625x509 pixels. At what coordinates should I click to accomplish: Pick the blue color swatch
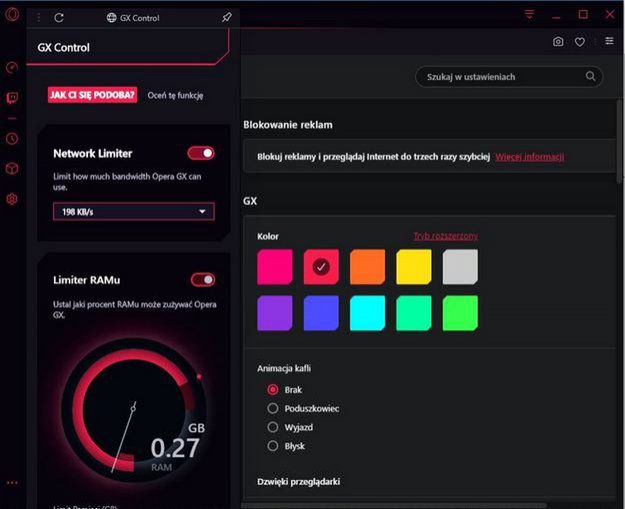(x=321, y=313)
